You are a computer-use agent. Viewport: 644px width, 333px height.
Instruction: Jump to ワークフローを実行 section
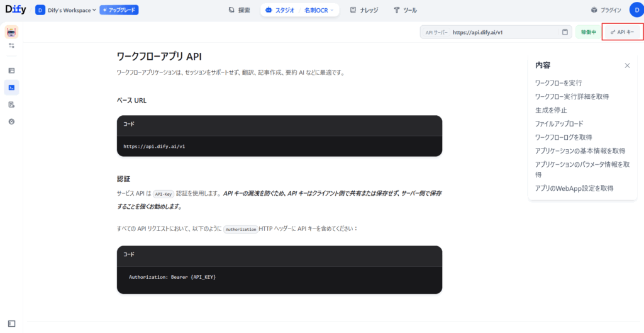[x=558, y=83]
